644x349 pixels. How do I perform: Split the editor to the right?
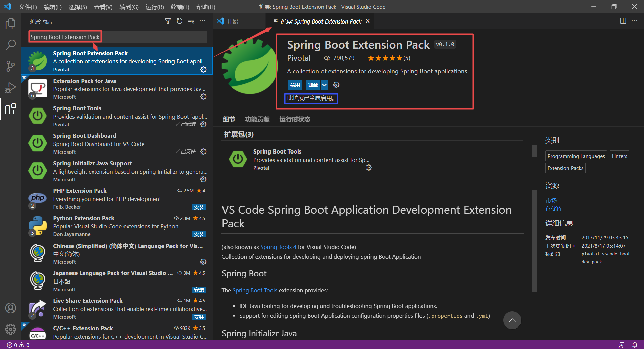pyautogui.click(x=623, y=21)
